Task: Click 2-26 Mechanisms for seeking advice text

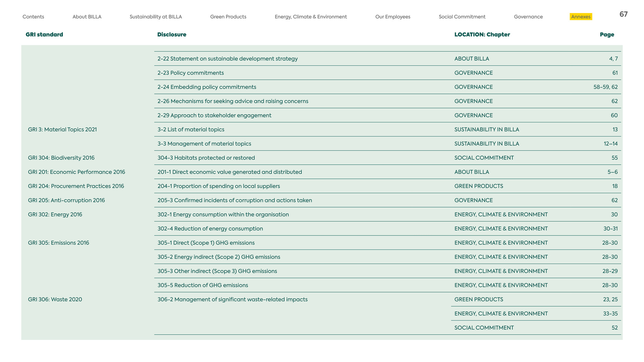Action: pos(233,101)
